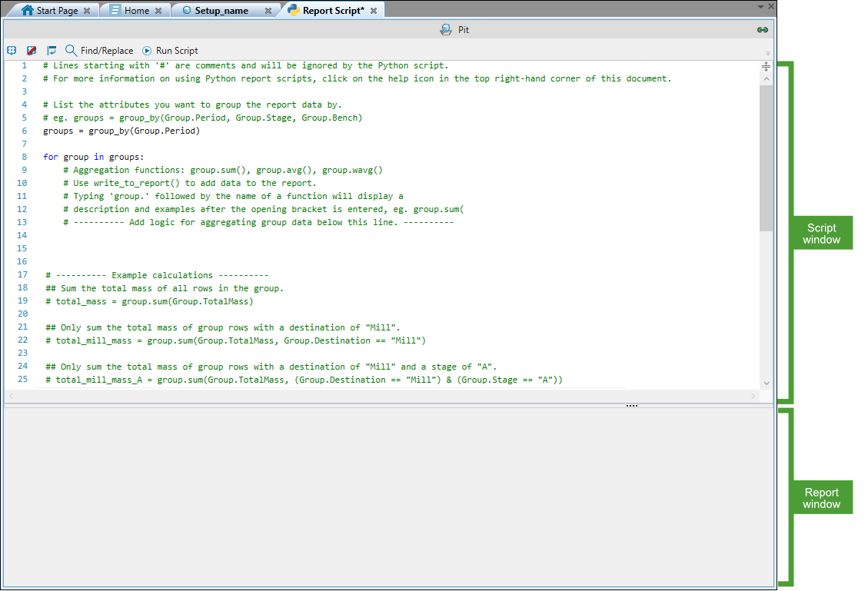Open the toolbar overflow dropdown
The image size is (868, 591).
point(768,54)
